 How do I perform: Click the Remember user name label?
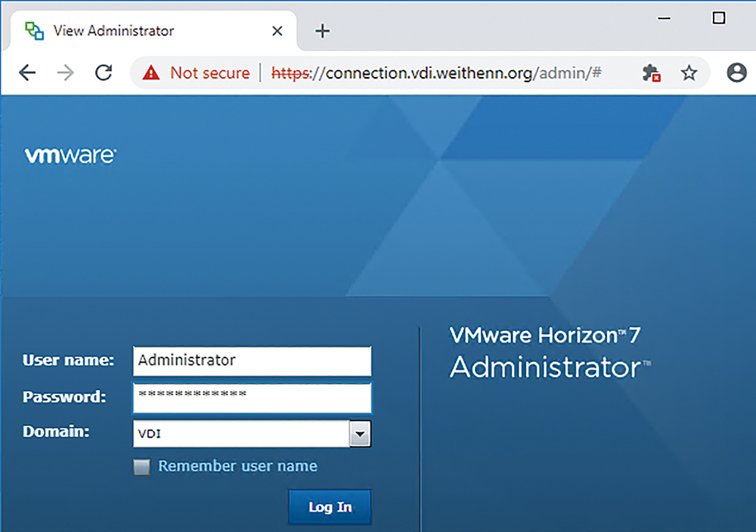pos(237,466)
